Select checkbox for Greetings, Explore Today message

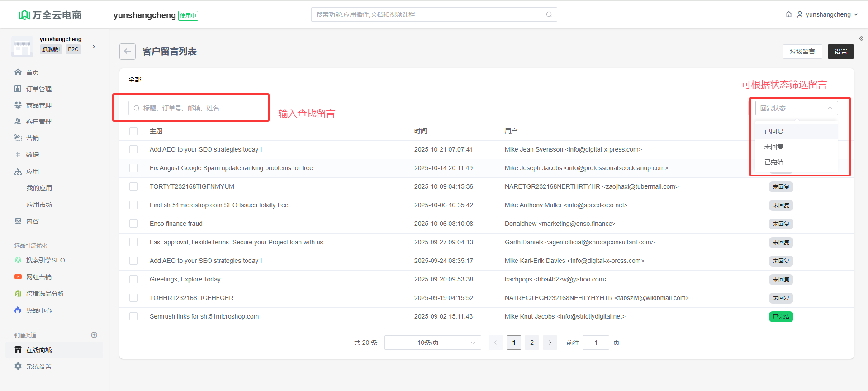click(133, 279)
